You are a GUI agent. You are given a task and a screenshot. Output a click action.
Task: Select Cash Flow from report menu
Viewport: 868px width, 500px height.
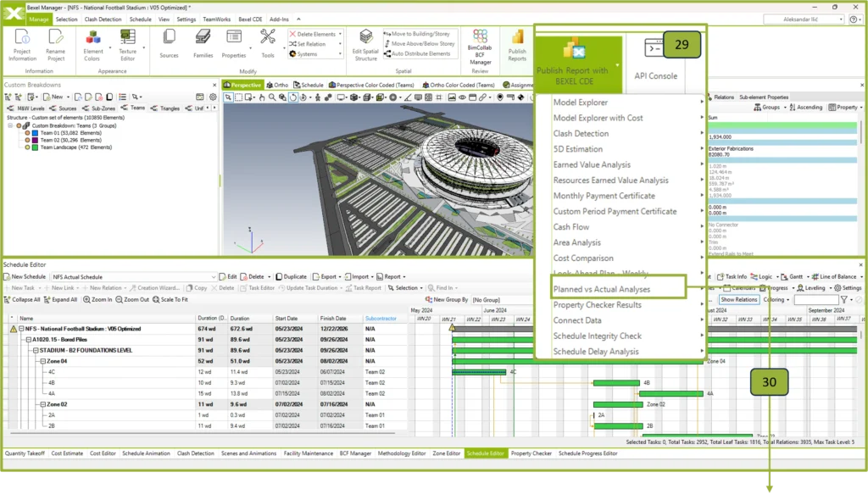pyautogui.click(x=571, y=227)
